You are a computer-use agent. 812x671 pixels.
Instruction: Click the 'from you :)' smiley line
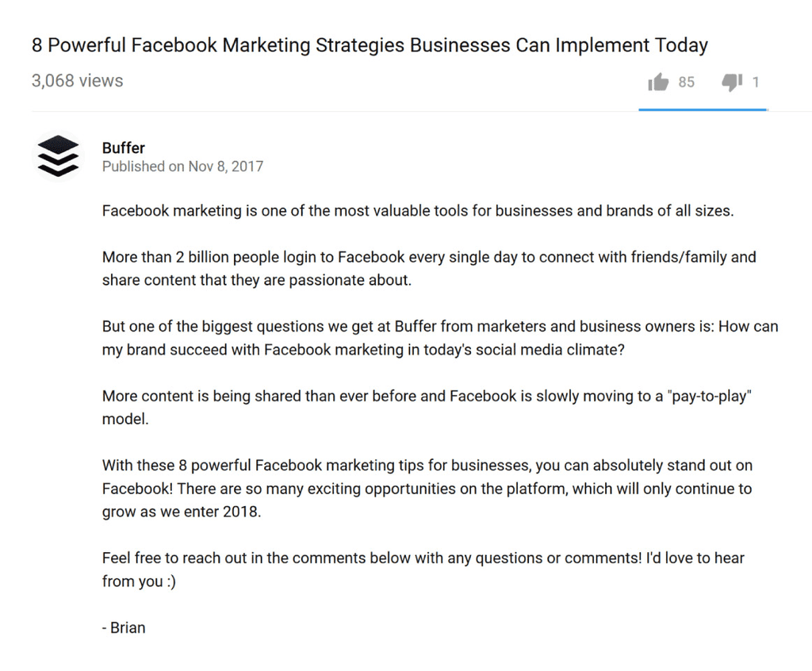[139, 581]
